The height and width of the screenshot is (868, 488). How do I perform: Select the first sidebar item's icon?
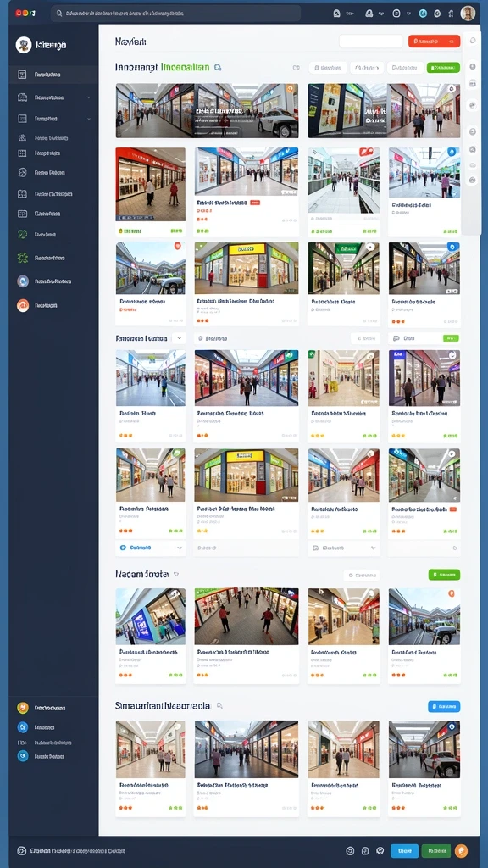point(22,75)
